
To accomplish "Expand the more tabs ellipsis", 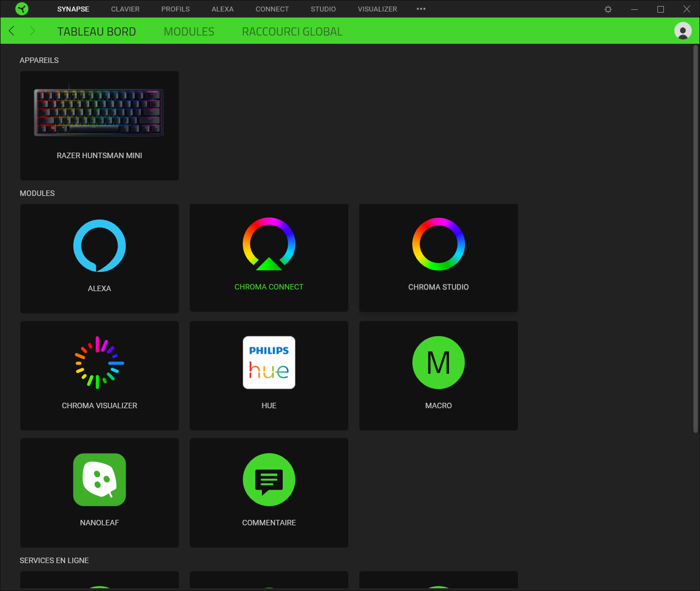I will (421, 9).
